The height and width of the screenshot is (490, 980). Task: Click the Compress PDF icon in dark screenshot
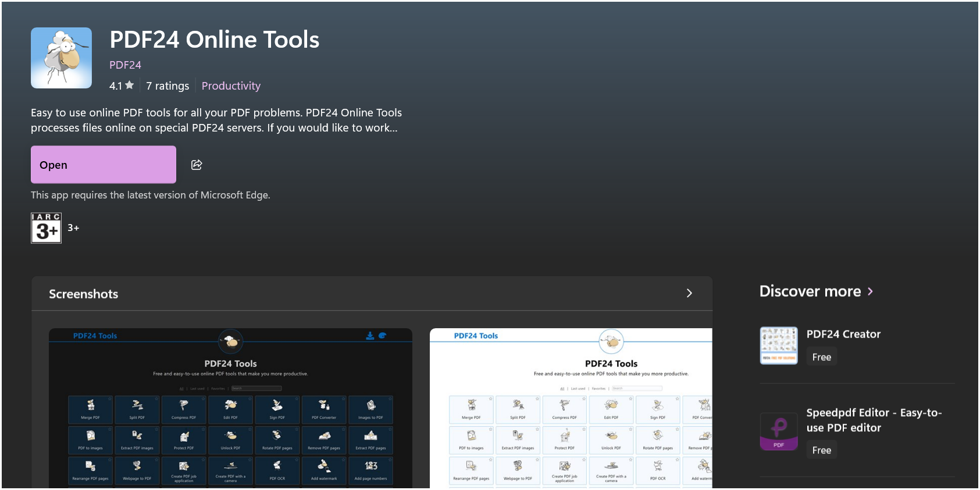pyautogui.click(x=184, y=410)
